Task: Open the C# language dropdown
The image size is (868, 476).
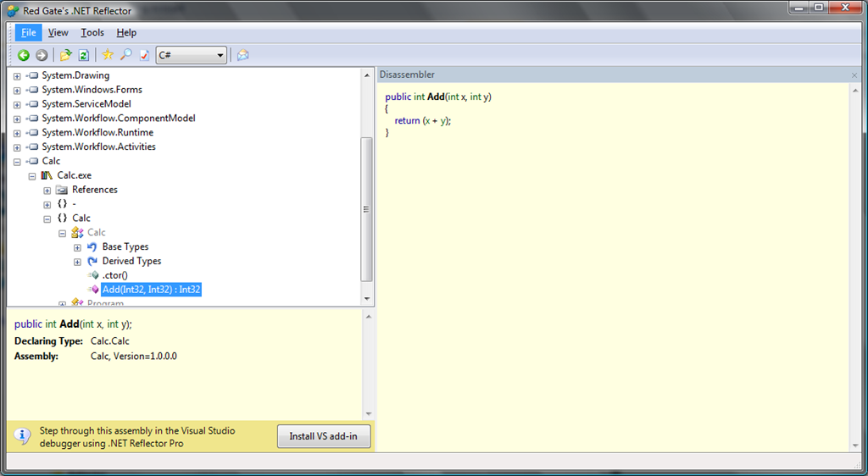Action: [x=191, y=55]
